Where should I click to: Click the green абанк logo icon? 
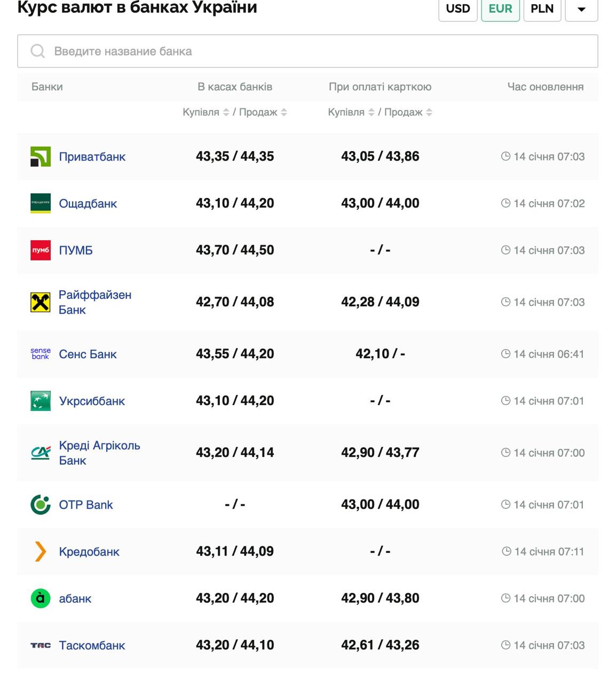tap(41, 598)
